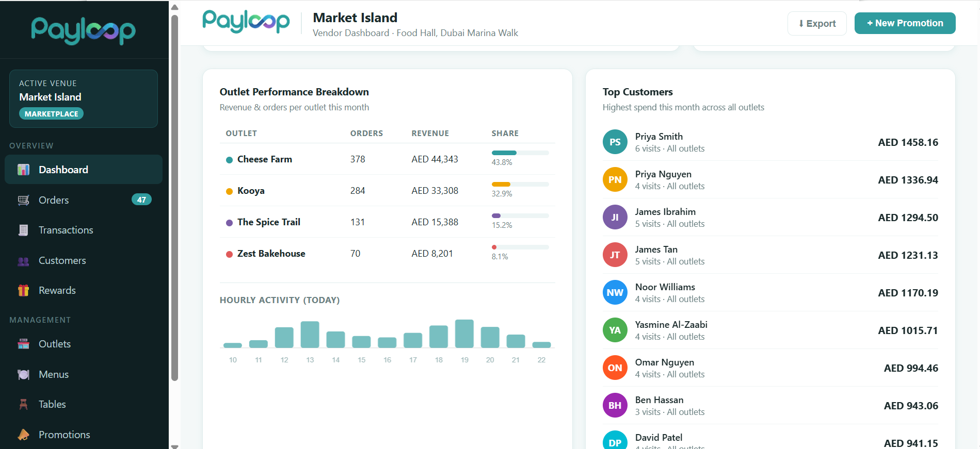Viewport: 980px width, 449px height.
Task: Go to Transactions in the sidebar
Action: click(x=84, y=230)
